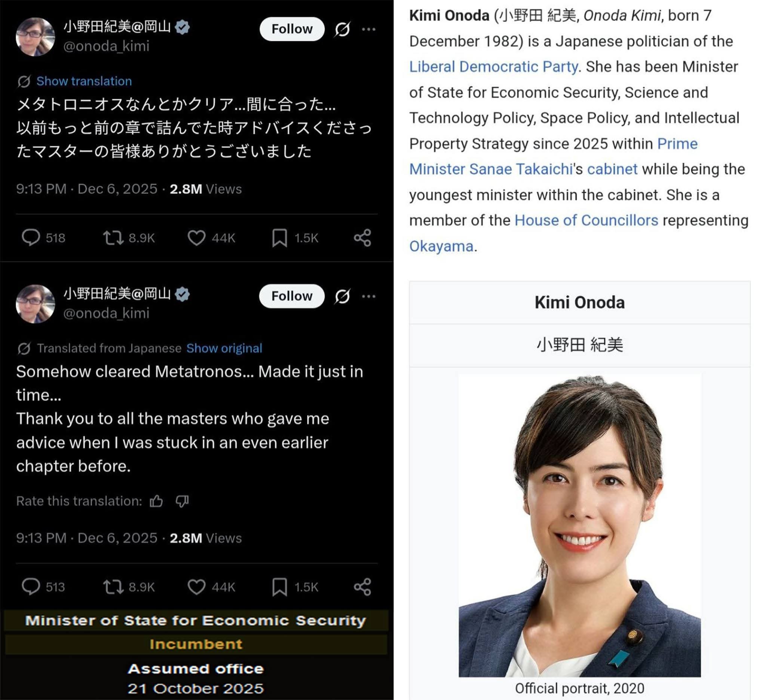Click the Okayama link in the article

(x=441, y=246)
